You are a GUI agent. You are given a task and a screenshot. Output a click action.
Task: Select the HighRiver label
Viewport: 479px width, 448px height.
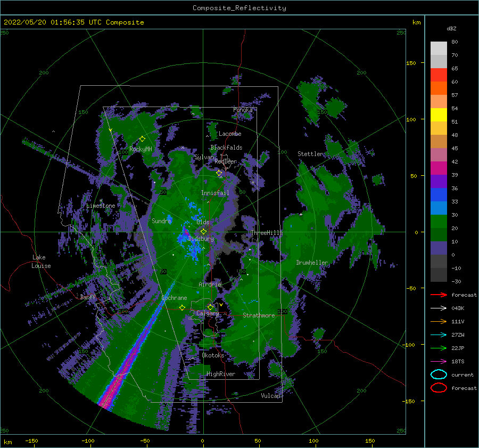click(221, 374)
